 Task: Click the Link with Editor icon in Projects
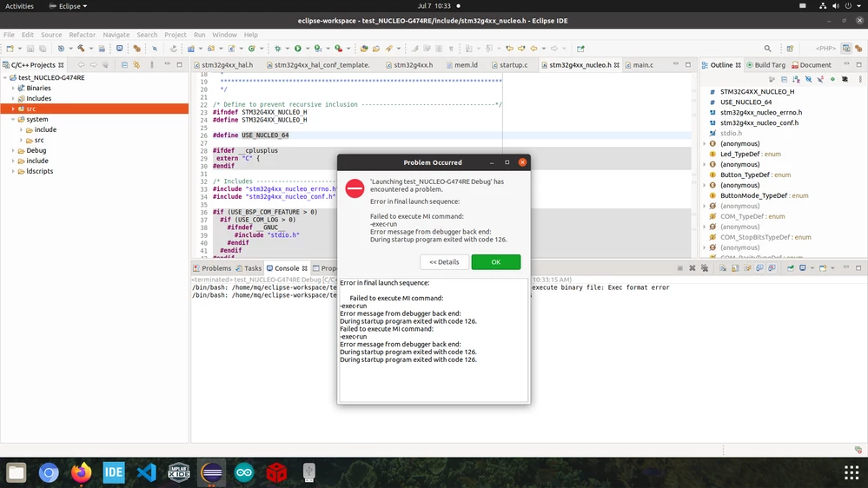tap(136, 65)
